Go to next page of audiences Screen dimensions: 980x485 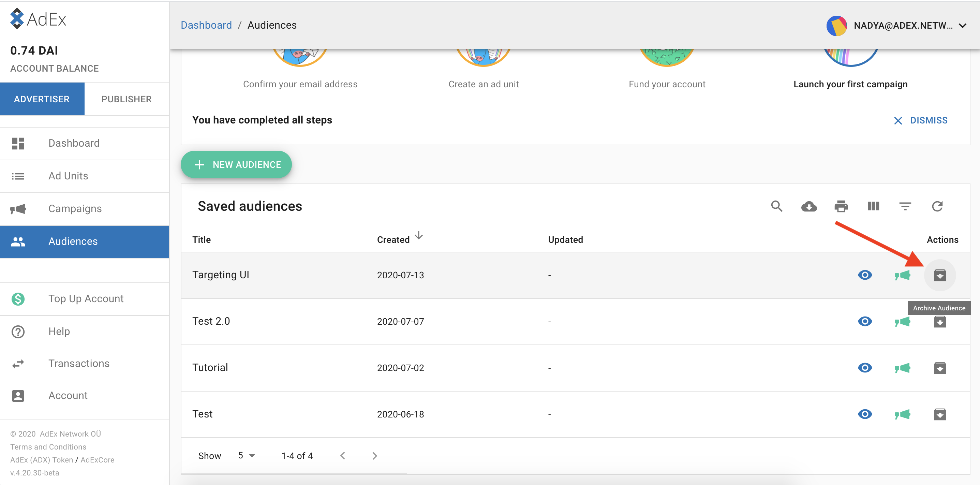(x=375, y=455)
